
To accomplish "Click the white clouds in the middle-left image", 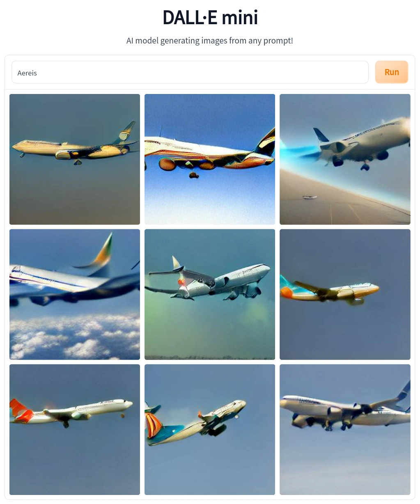I will tap(74, 337).
